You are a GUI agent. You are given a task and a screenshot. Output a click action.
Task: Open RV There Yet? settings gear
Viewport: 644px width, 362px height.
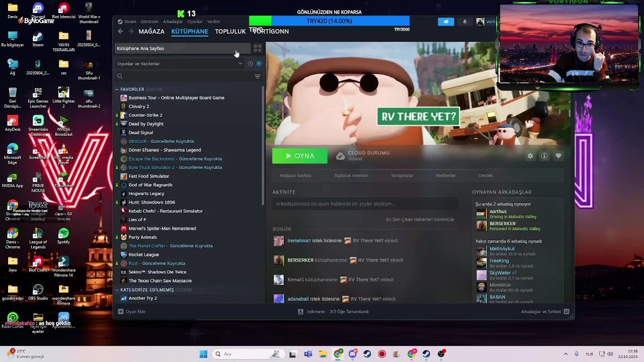[530, 156]
